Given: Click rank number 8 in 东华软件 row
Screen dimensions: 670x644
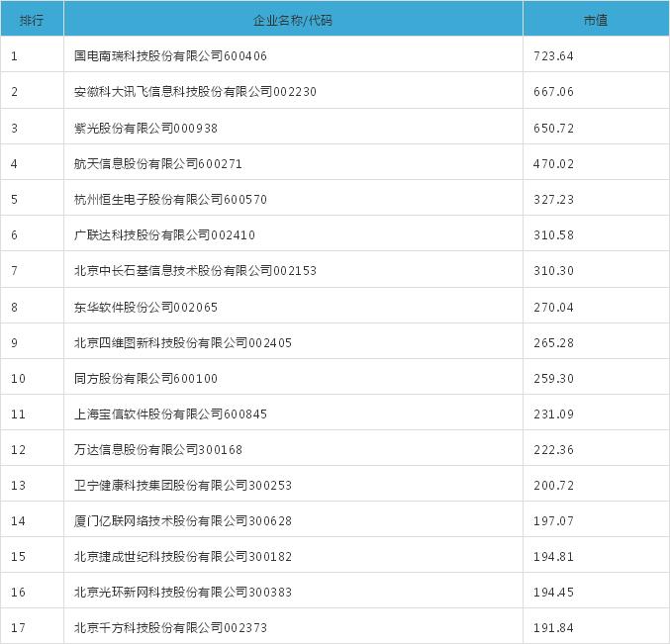Looking at the screenshot, I should [15, 307].
